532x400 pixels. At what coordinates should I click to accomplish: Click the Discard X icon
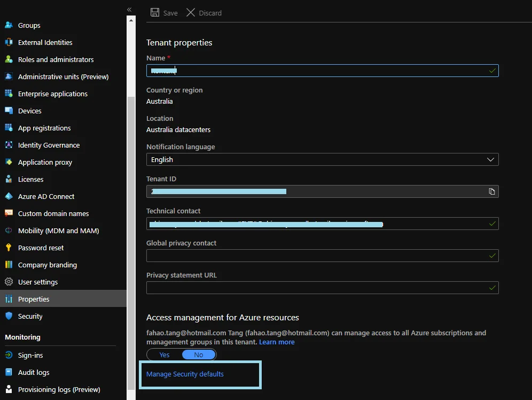191,12
